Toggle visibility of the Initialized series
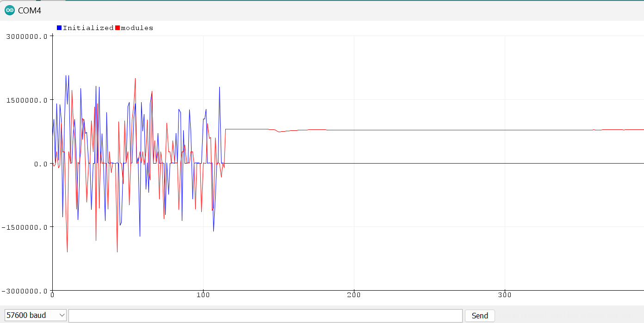Image resolution: width=644 pixels, height=323 pixels. 59,27
